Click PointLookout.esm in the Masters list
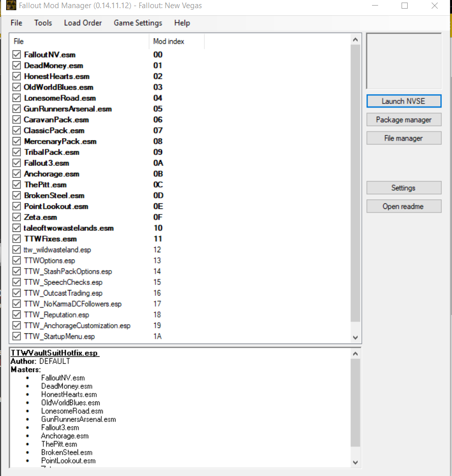The image size is (452, 476). [68, 461]
